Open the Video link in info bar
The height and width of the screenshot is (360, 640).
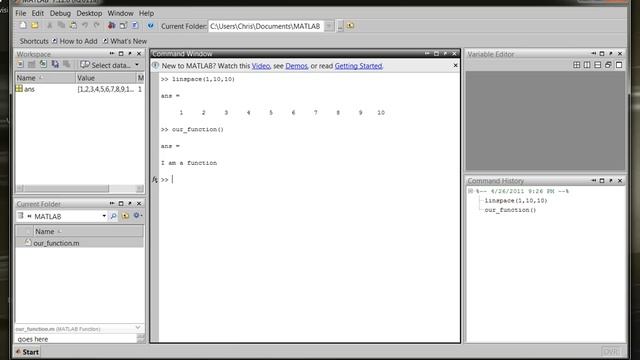pos(260,66)
